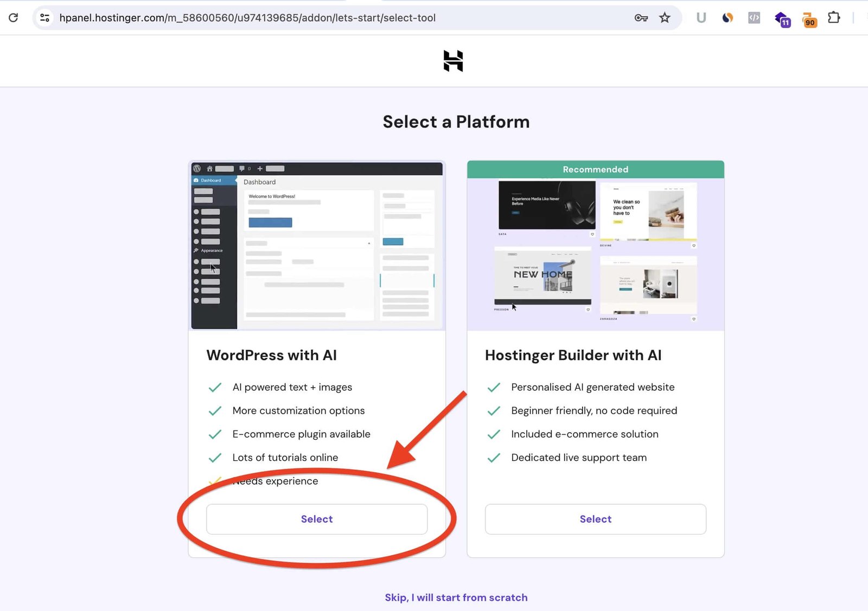Click checkmark beside 'Lots of tutorials online'
868x611 pixels.
(x=215, y=458)
